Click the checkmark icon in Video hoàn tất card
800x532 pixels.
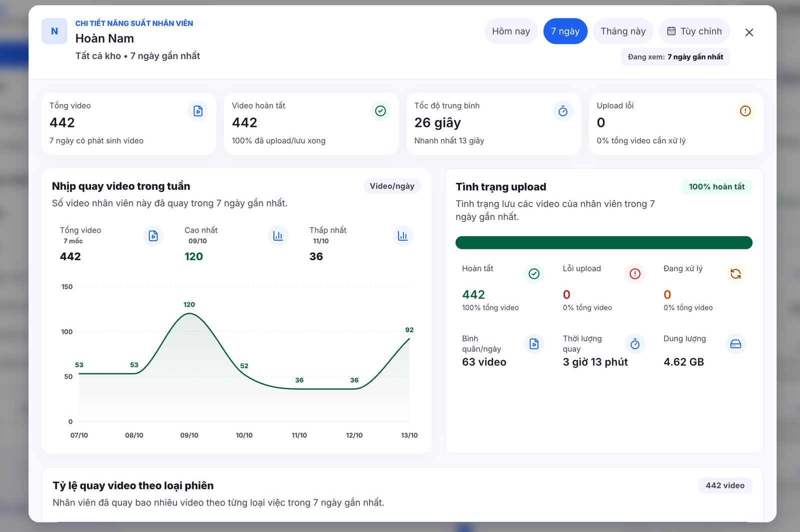pyautogui.click(x=380, y=111)
